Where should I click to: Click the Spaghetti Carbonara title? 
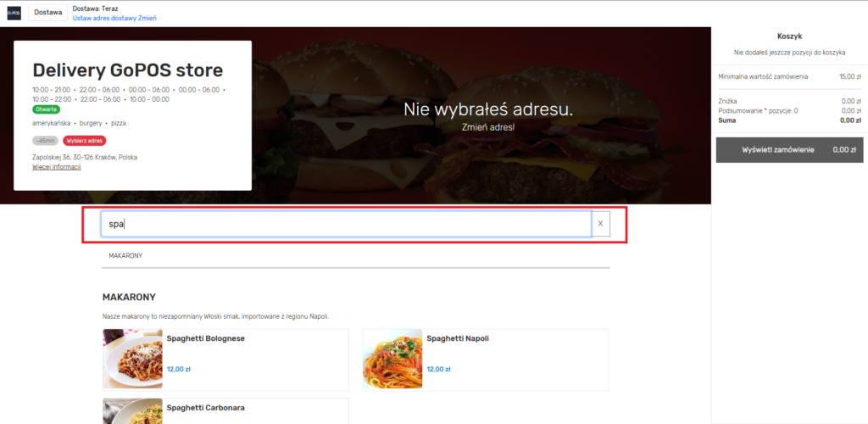(x=206, y=407)
